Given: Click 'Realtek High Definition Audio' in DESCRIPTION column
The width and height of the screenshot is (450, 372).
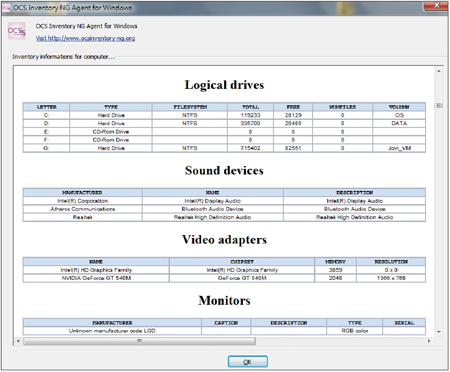Looking at the screenshot, I should point(354,217).
